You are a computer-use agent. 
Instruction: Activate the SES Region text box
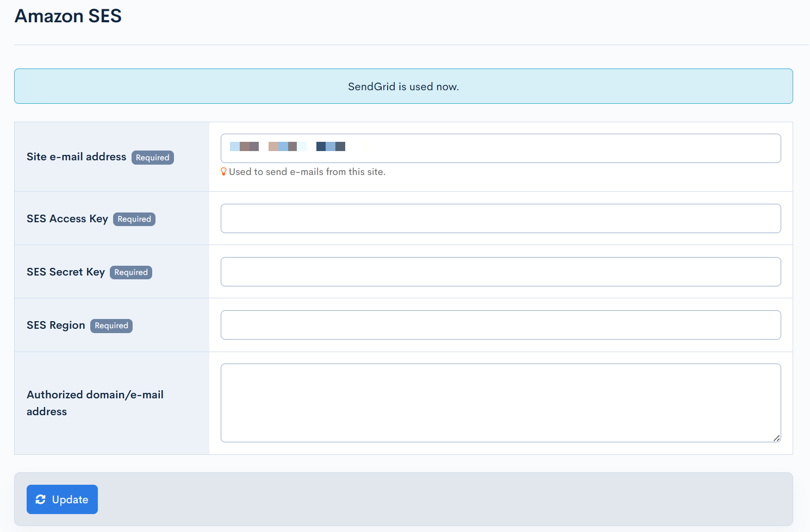pos(501,325)
